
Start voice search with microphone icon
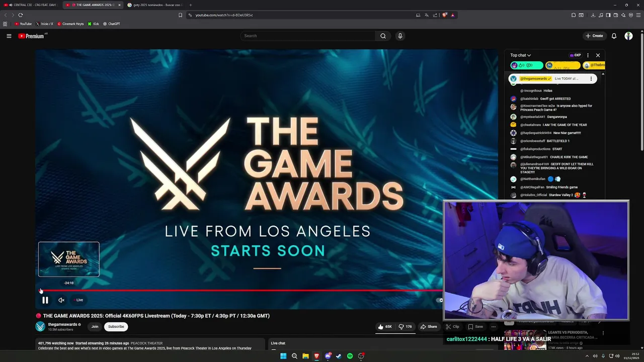(x=400, y=36)
